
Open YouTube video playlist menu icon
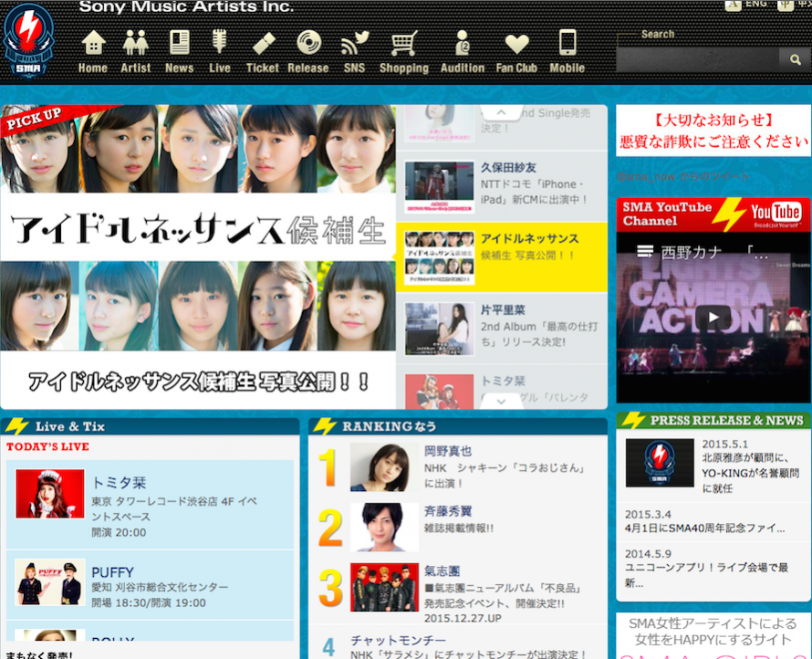pyautogui.click(x=645, y=252)
